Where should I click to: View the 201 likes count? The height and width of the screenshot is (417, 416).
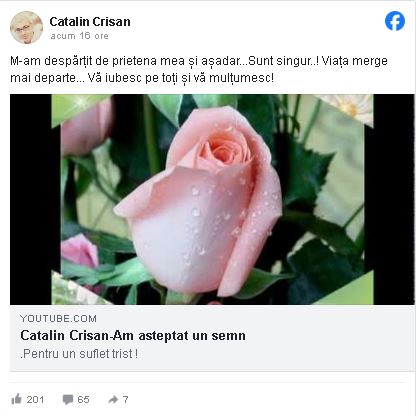(x=35, y=399)
